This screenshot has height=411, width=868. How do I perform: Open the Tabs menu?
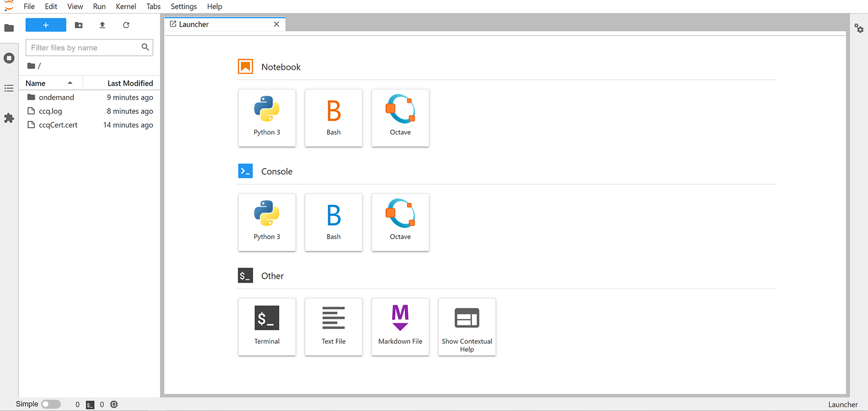(x=154, y=7)
